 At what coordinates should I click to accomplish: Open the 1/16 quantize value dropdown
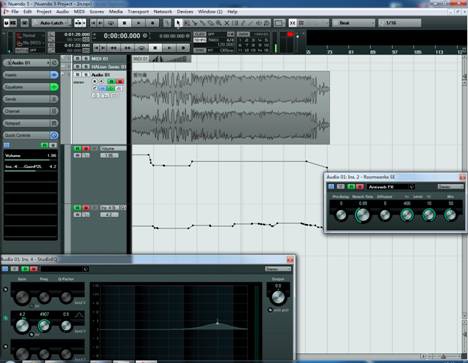pos(400,23)
